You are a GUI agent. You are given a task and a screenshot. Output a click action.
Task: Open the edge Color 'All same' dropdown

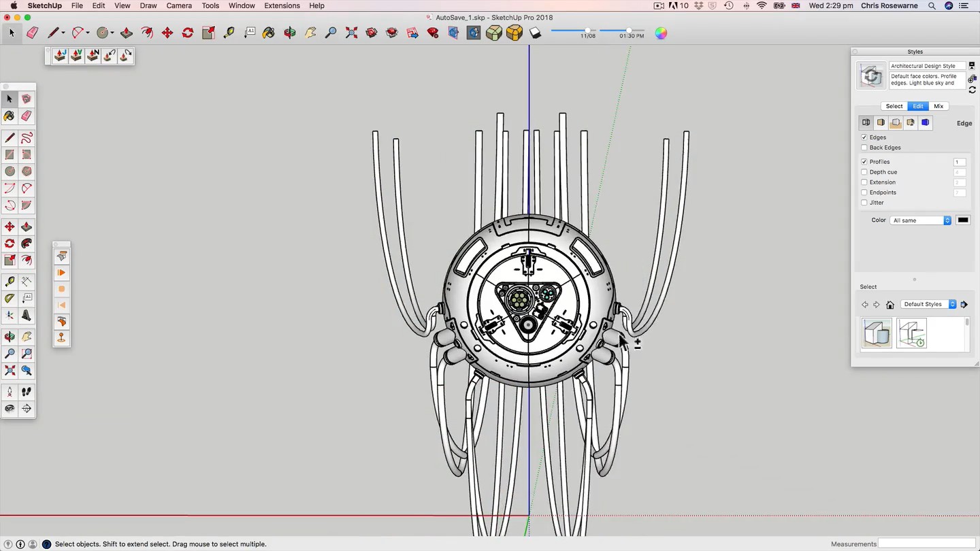(920, 220)
